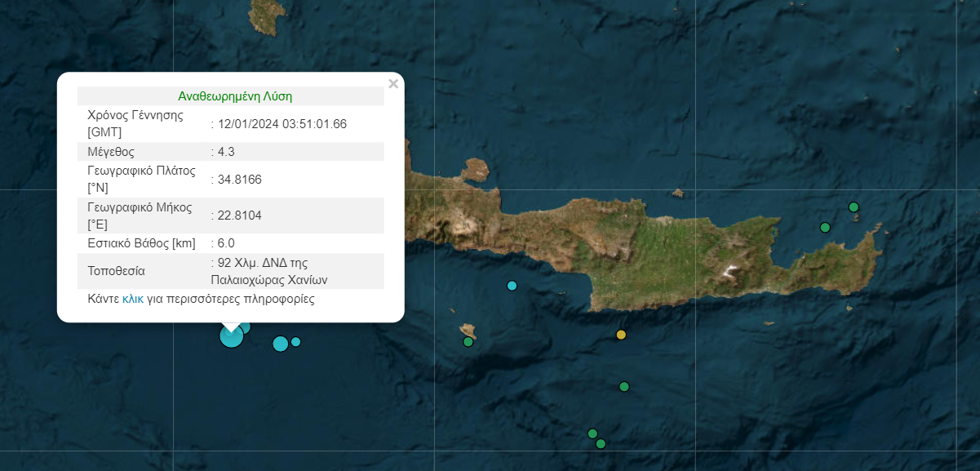The height and width of the screenshot is (471, 980).
Task: Close the earthquake info popup
Action: click(393, 83)
